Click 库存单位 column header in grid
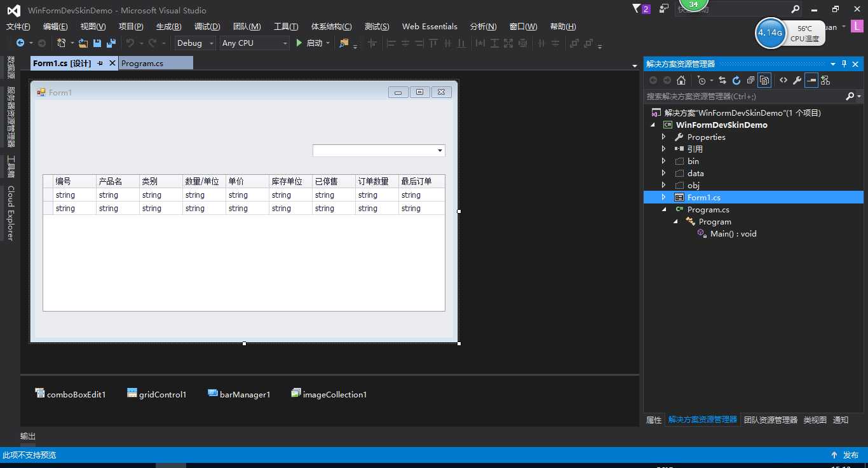This screenshot has width=868, height=468. click(x=291, y=181)
